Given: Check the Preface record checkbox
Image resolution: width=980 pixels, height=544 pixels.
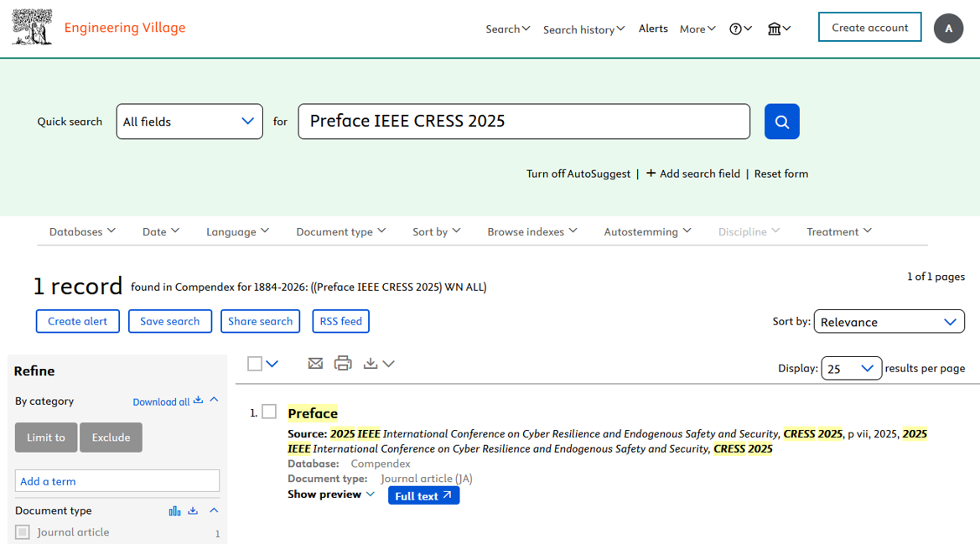Looking at the screenshot, I should (x=269, y=412).
